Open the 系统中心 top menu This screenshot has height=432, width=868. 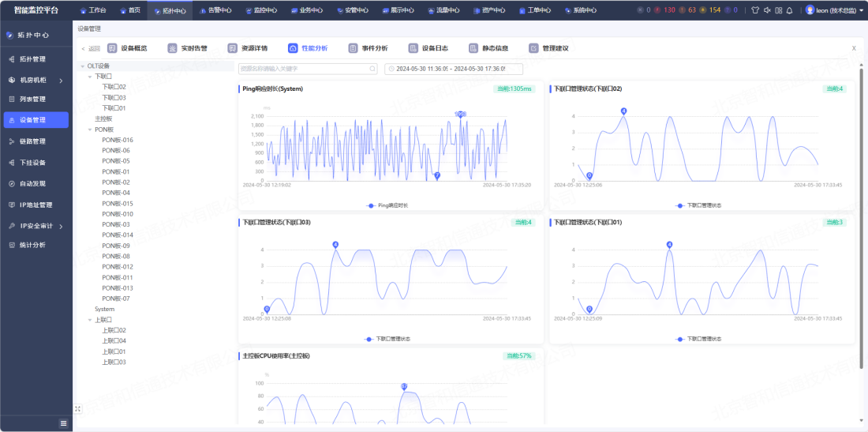[x=581, y=10]
